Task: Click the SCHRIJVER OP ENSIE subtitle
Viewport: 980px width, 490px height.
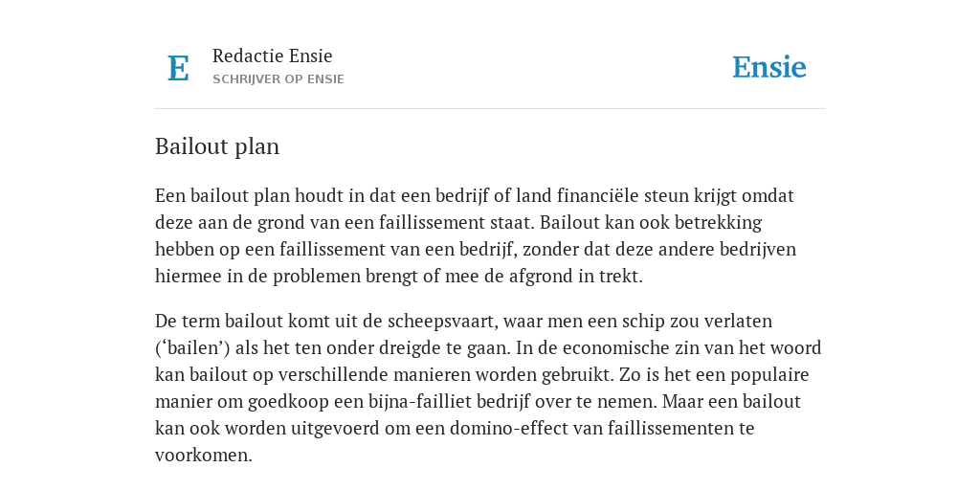Action: pyautogui.click(x=278, y=79)
